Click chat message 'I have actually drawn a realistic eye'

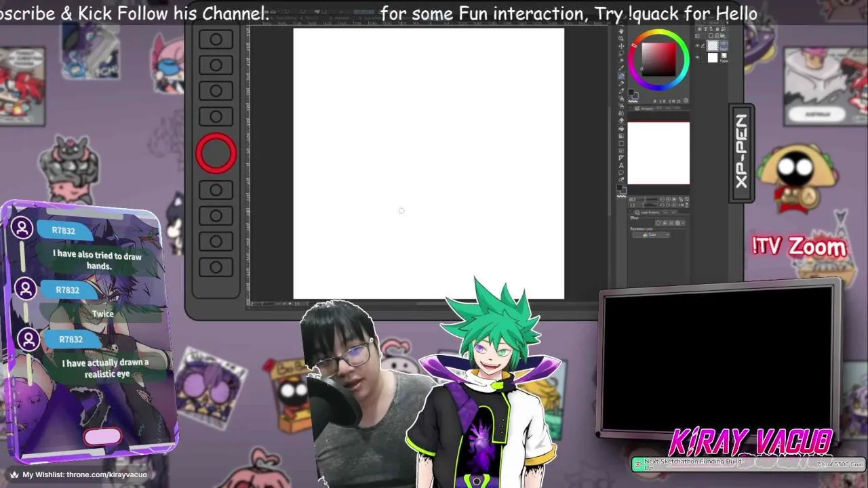coord(106,368)
